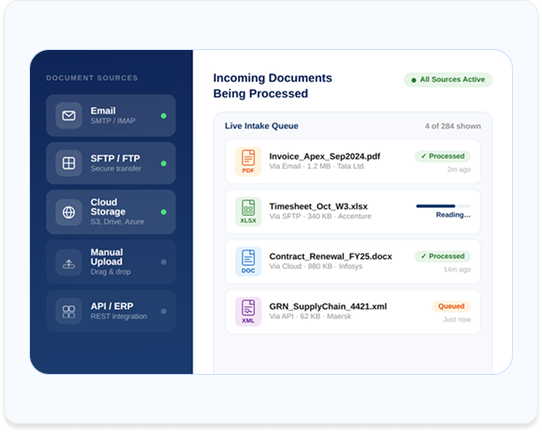Click the Cloud Storage globe icon
This screenshot has height=432, width=542.
[x=69, y=212]
